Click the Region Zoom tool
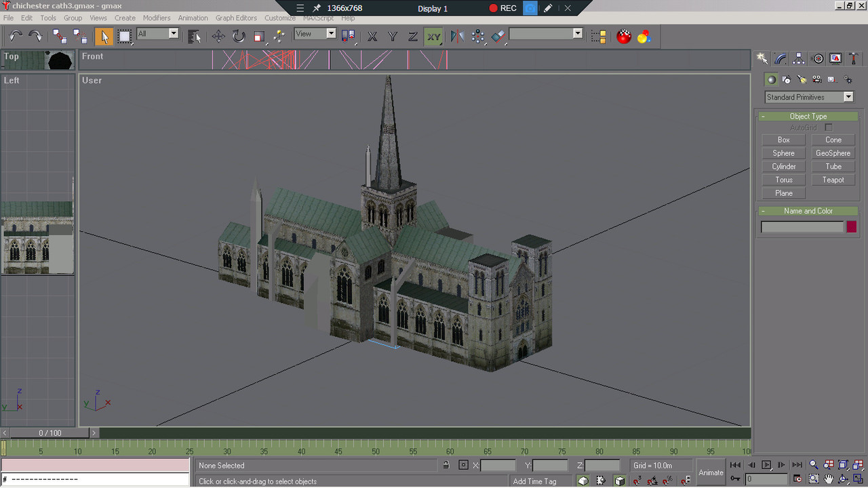Image resolution: width=868 pixels, height=488 pixels. tap(814, 479)
